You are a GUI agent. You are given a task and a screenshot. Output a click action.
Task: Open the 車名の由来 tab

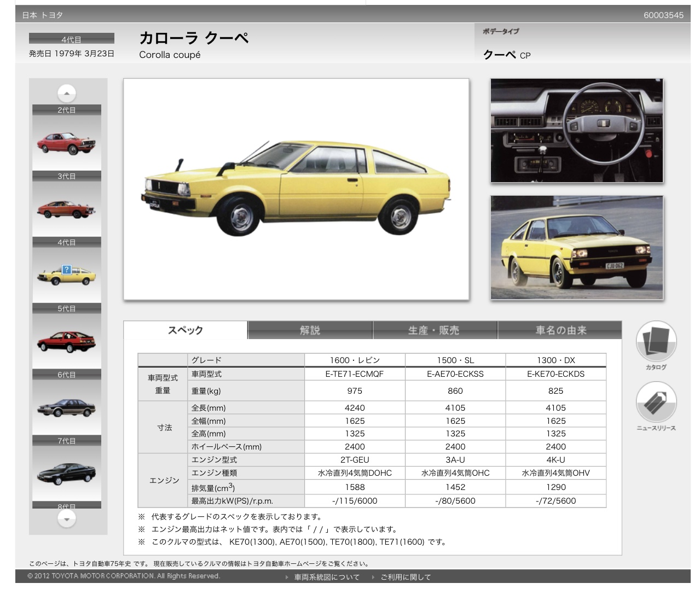(x=560, y=330)
